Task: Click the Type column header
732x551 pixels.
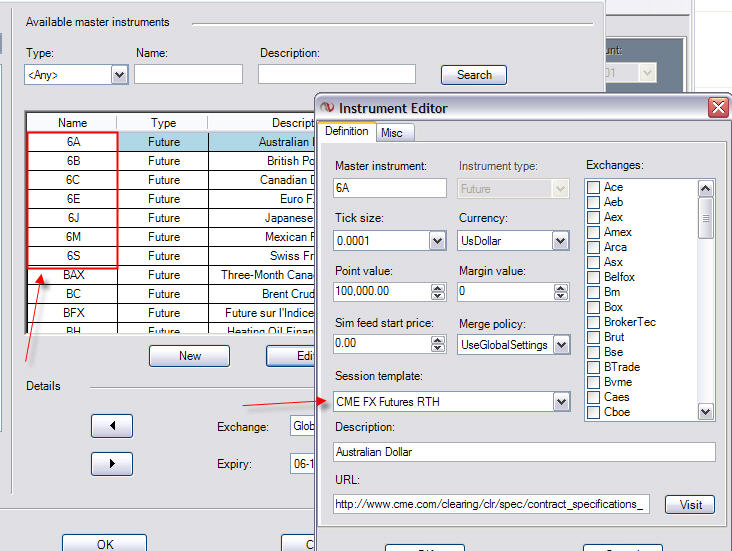Action: [x=163, y=123]
